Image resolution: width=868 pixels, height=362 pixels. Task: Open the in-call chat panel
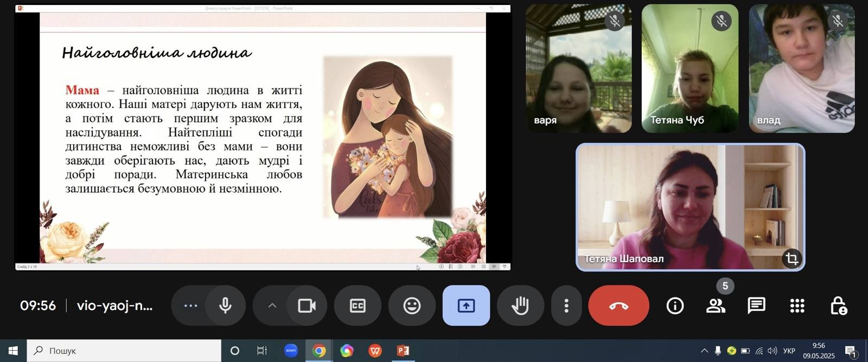click(756, 306)
